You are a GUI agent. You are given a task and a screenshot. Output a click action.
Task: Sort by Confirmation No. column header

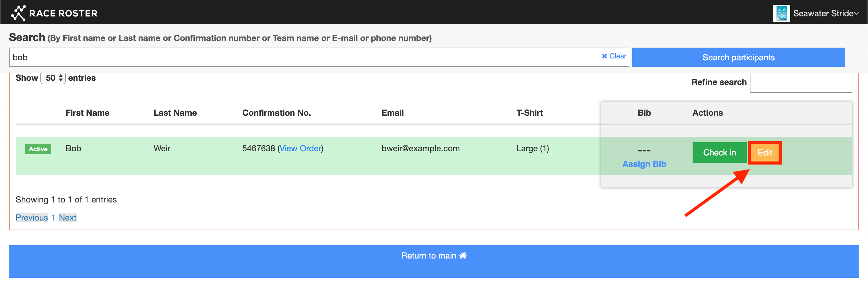pos(276,113)
